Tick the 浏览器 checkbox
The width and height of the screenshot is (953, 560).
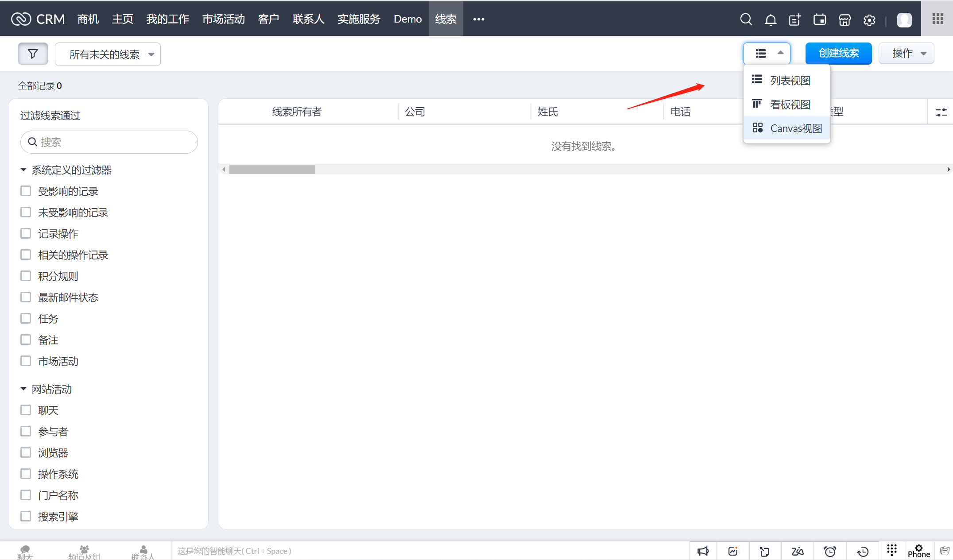[26, 452]
